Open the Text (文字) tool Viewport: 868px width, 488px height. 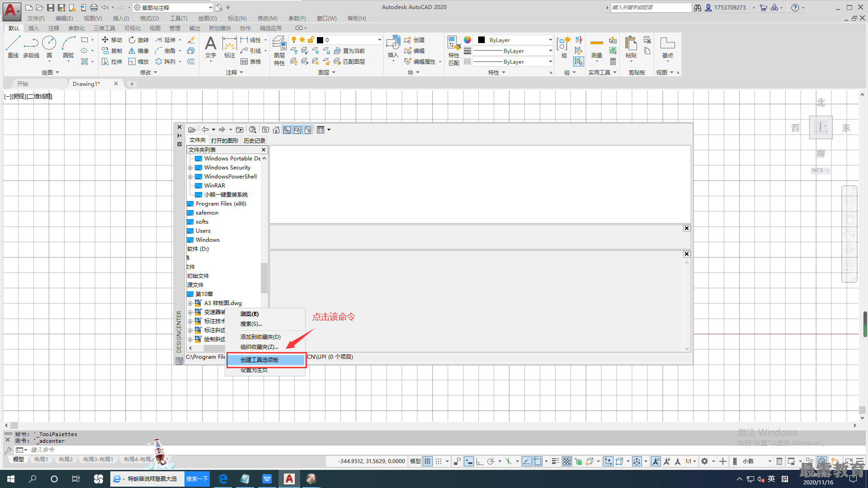point(211,47)
